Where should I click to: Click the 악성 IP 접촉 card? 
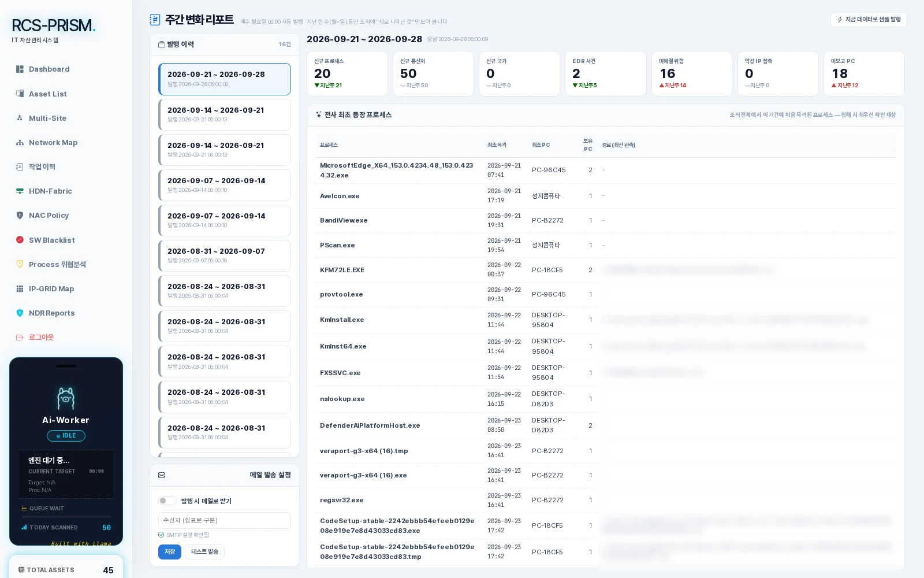tap(778, 74)
